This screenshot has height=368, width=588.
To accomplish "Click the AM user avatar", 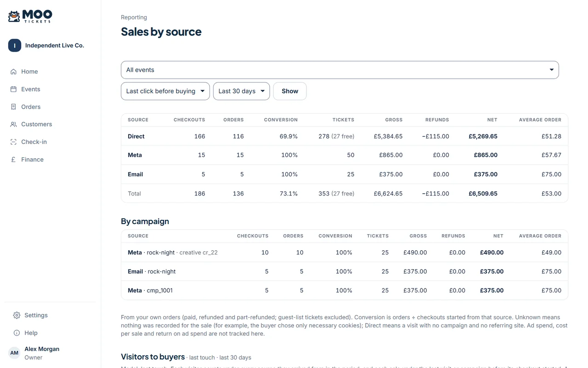I will (x=14, y=353).
